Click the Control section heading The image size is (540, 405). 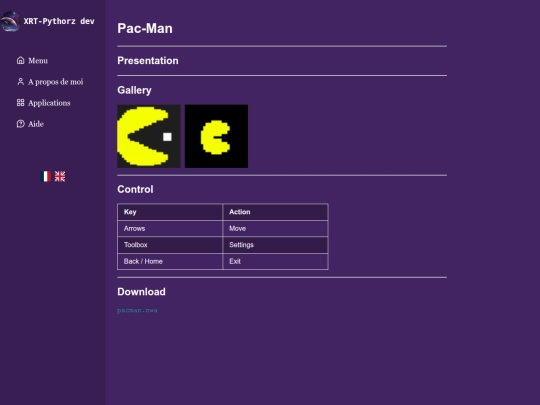(135, 189)
